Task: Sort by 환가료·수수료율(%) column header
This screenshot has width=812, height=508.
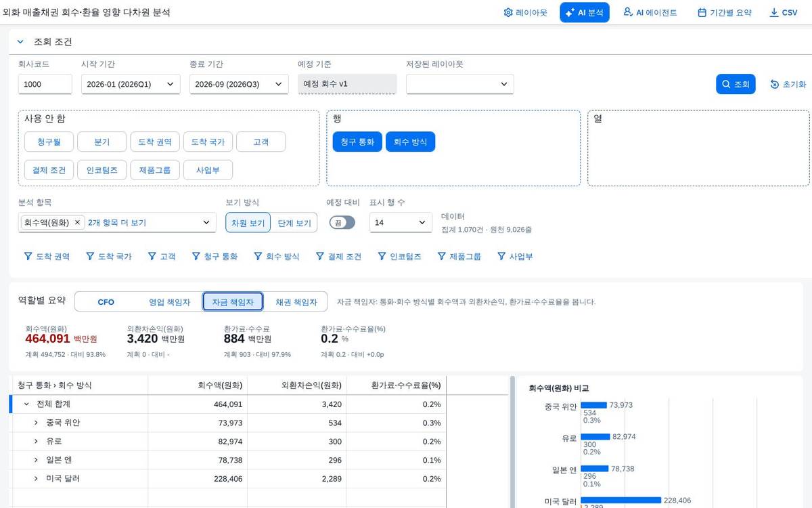Action: 397,385
